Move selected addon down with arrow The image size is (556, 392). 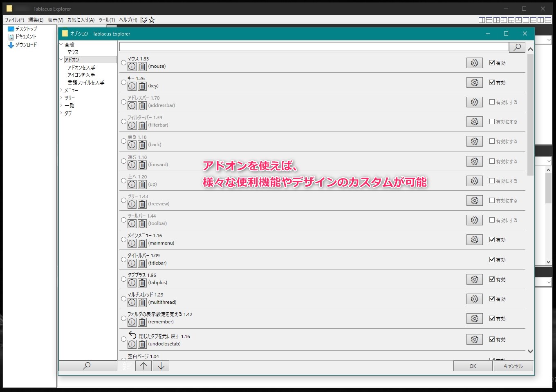161,366
